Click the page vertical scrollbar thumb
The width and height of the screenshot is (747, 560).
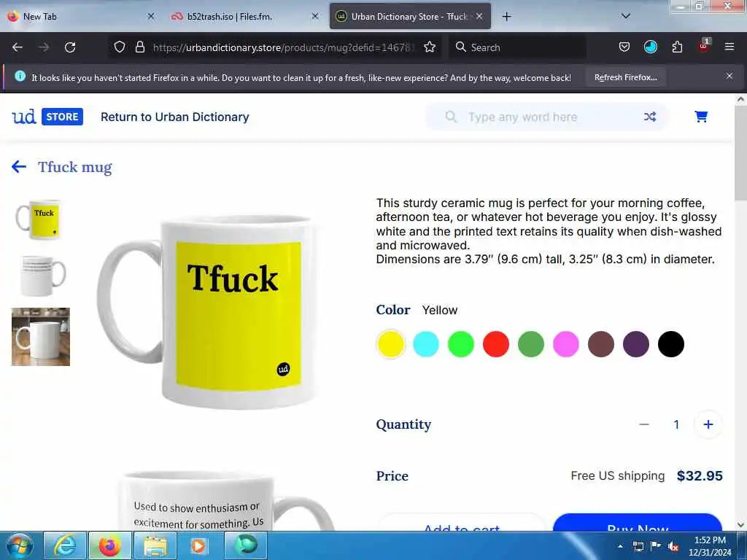tap(741, 152)
